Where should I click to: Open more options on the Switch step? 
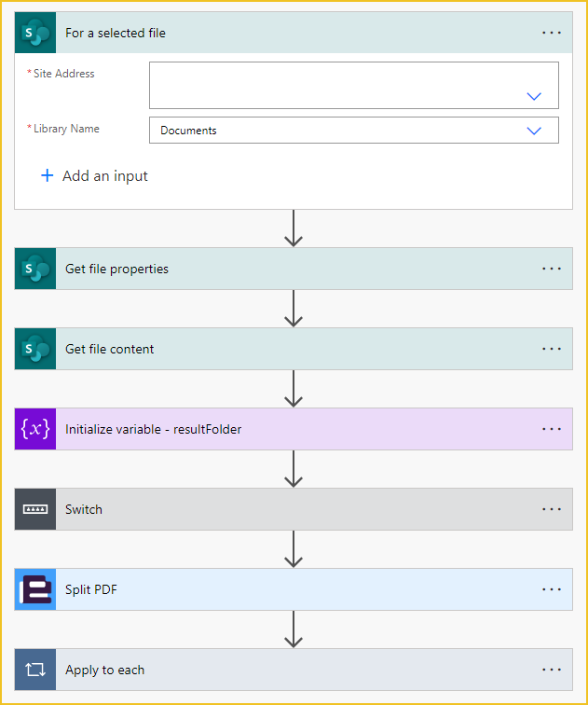tap(551, 509)
